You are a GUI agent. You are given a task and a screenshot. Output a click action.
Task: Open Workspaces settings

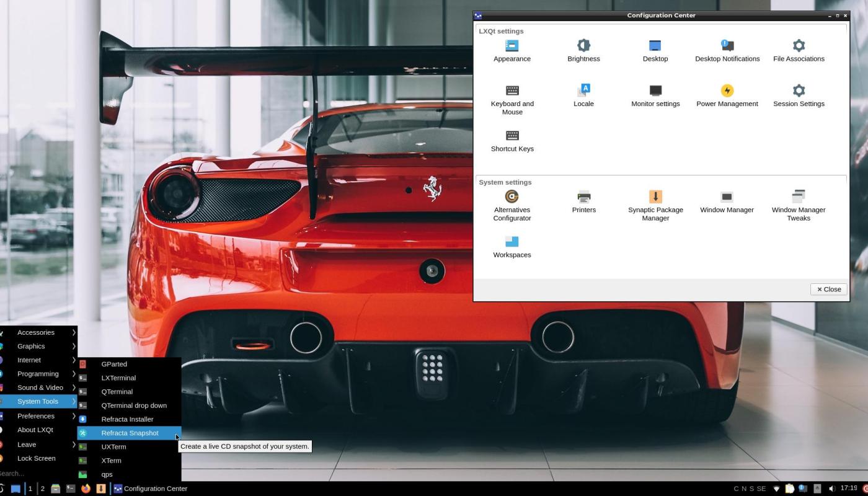tap(511, 247)
